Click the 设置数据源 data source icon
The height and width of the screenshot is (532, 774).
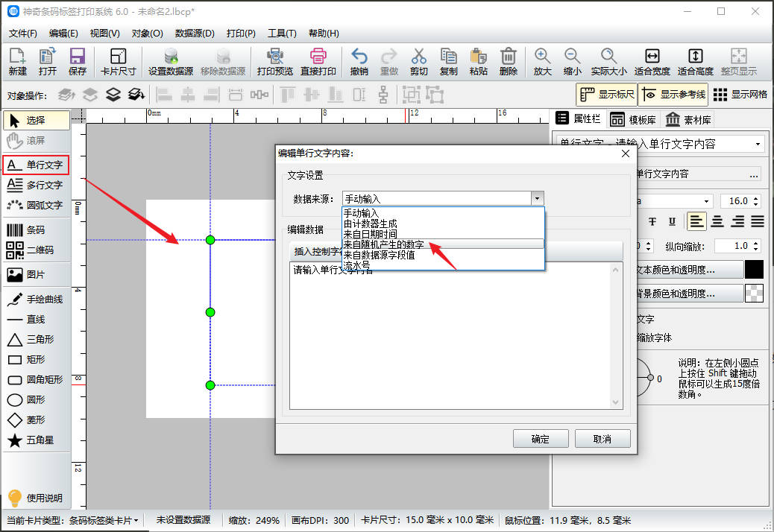pyautogui.click(x=170, y=62)
